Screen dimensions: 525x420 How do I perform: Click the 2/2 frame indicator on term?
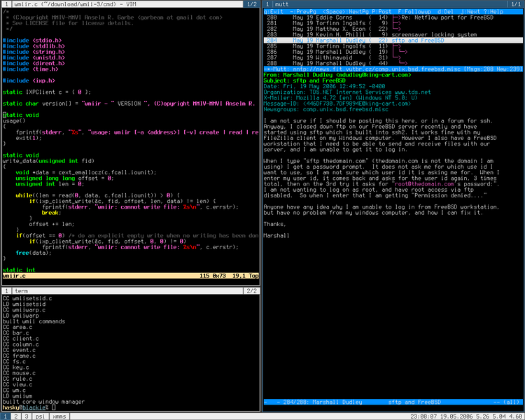point(252,290)
